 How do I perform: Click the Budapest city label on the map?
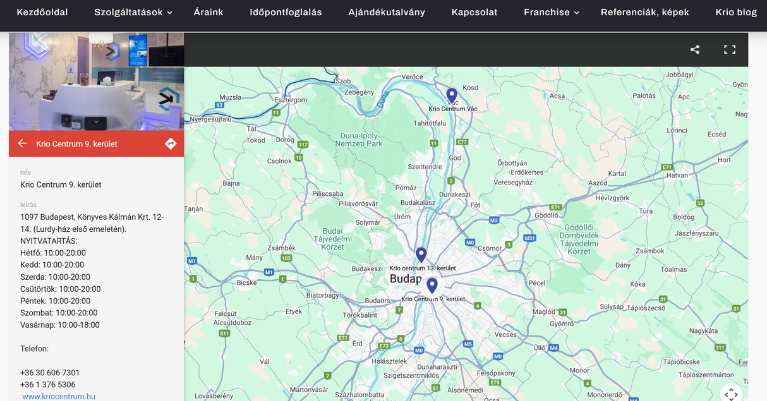406,279
